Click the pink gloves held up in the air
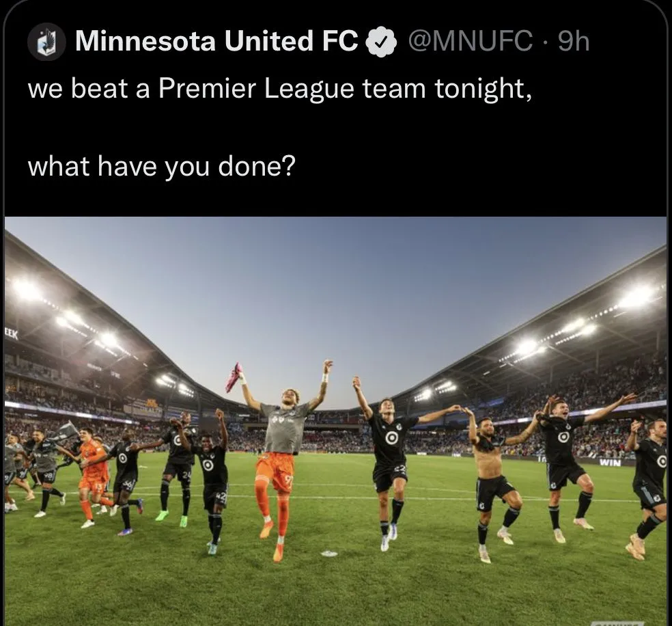This screenshot has width=672, height=626. (234, 377)
